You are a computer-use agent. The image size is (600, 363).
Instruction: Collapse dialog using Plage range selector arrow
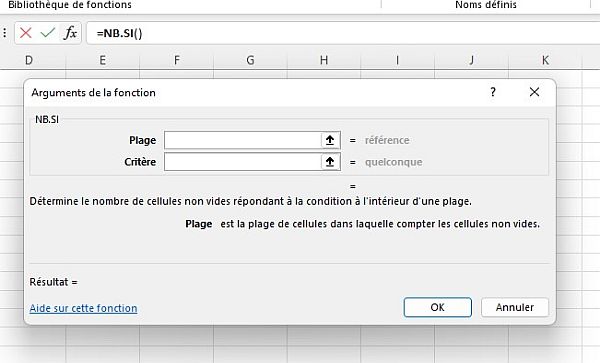point(330,140)
